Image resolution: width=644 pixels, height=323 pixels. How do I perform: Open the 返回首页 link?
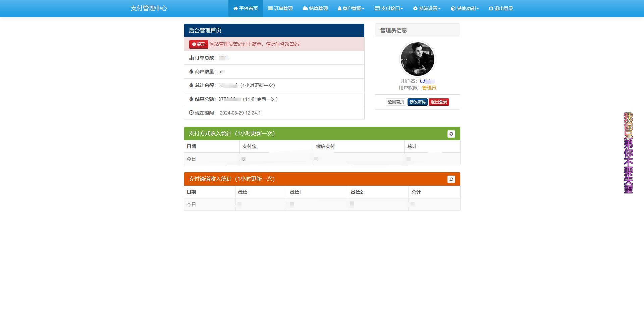396,102
